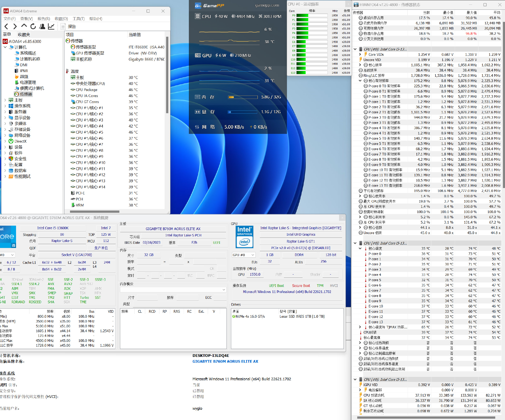Click the 内存 memory usage bar in GamePP
The width and height of the screenshot is (505, 420).
pyautogui.click(x=243, y=97)
